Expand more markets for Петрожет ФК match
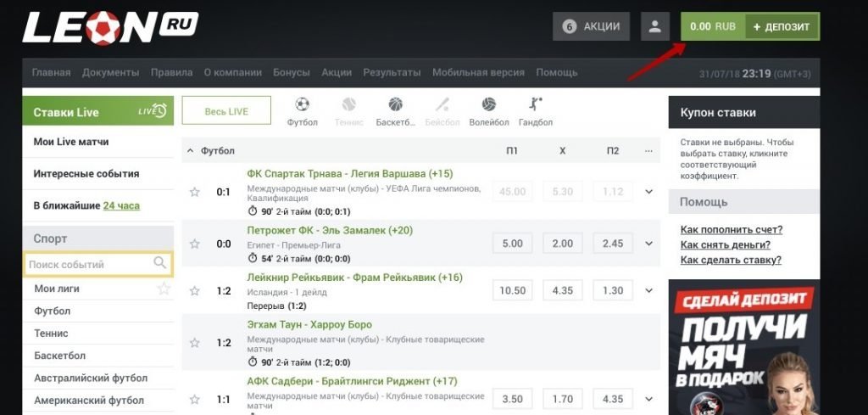 pyautogui.click(x=649, y=244)
